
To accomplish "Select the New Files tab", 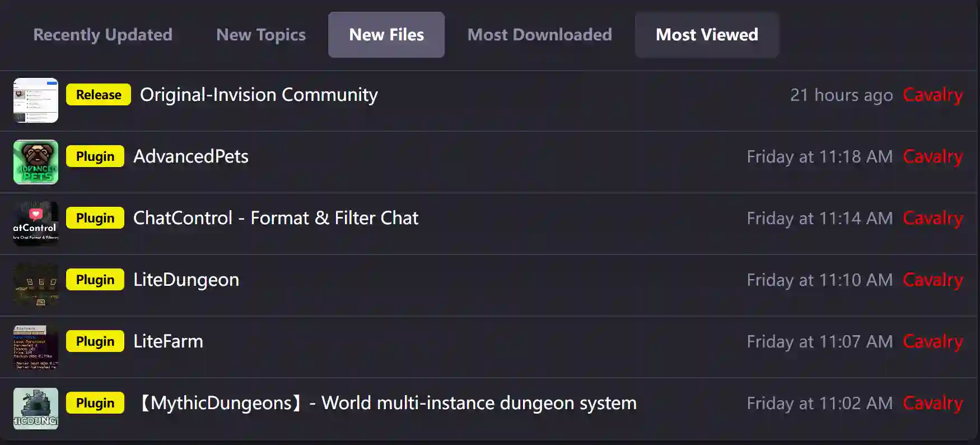I will 386,35.
